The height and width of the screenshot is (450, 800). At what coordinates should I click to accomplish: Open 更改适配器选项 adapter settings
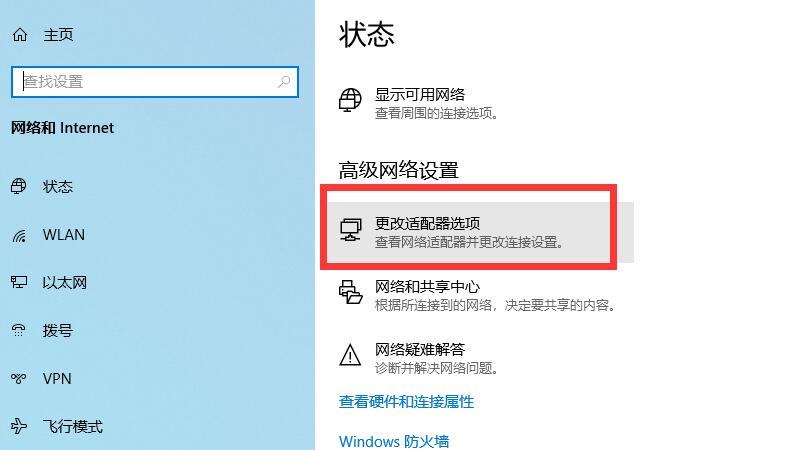480,232
